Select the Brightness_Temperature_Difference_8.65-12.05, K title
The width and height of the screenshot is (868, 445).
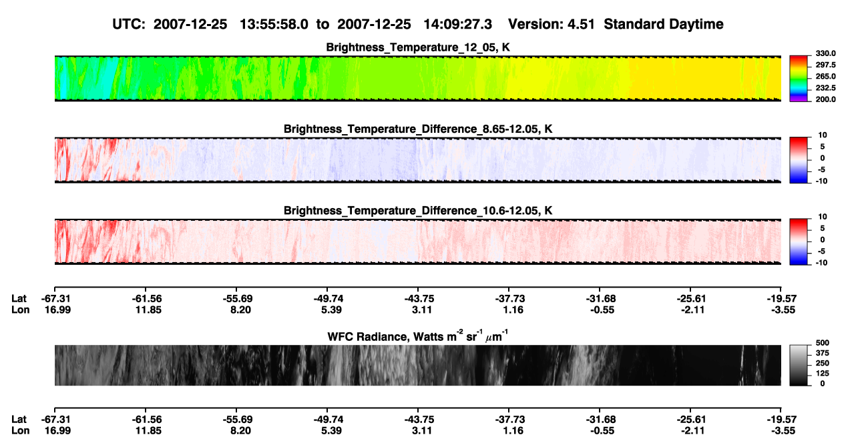coord(418,129)
